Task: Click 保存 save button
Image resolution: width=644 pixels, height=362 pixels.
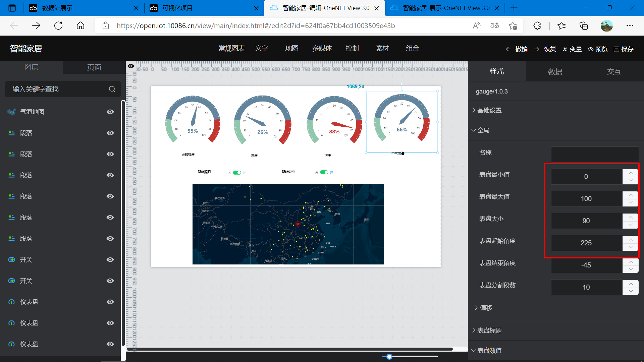Action: 624,49
